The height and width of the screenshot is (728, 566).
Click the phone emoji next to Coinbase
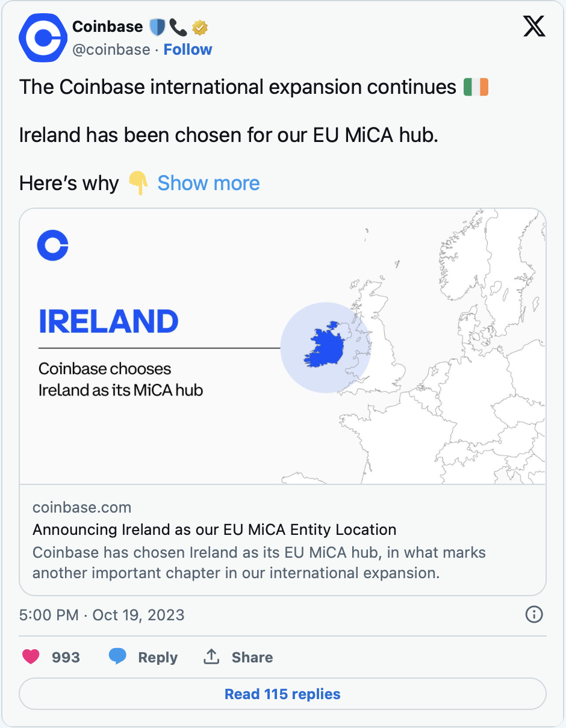click(178, 27)
